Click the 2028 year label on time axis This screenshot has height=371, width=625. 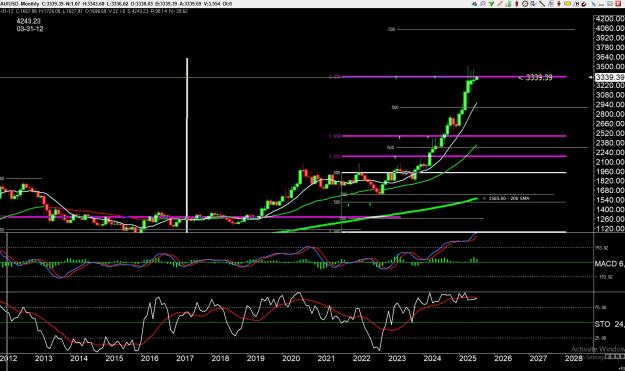click(x=574, y=358)
